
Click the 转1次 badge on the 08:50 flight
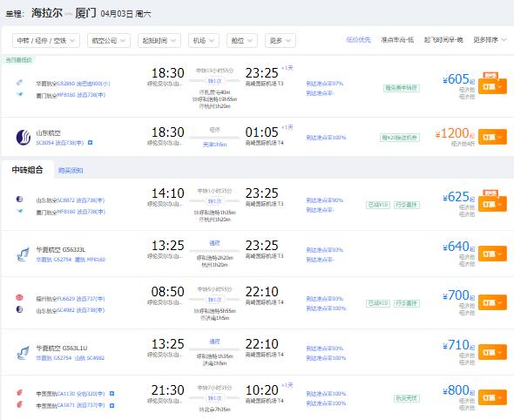(x=214, y=300)
